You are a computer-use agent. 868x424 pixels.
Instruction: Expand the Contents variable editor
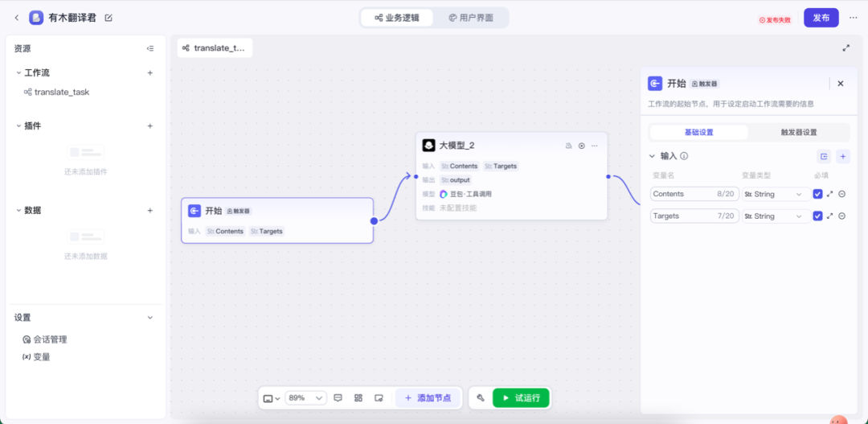(829, 194)
